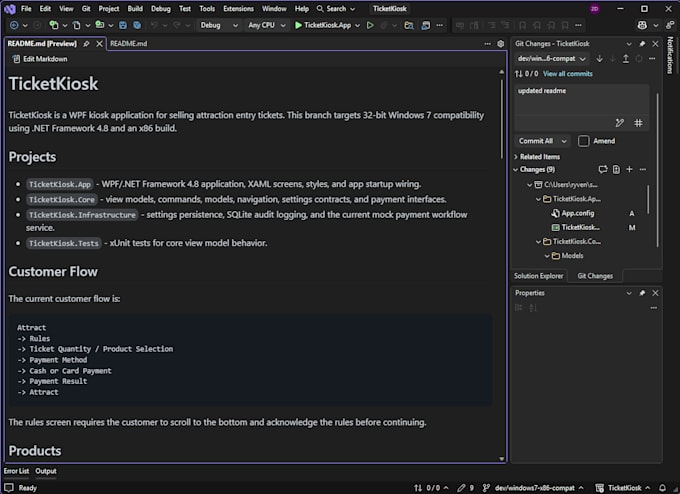Open Git Changes more actions ellipsis next to Sync
This screenshot has width=680, height=494.
(x=652, y=59)
